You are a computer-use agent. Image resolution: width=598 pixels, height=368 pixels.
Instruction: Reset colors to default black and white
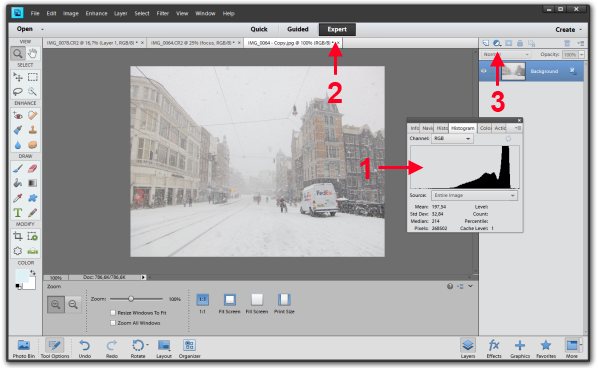[x=18, y=286]
